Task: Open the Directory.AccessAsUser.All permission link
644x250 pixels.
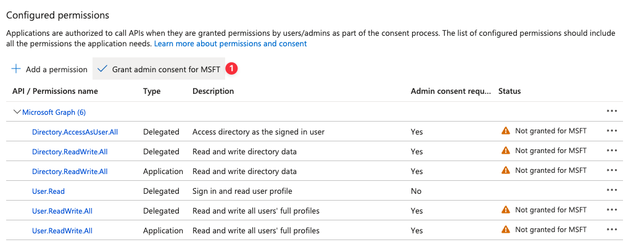Action: point(75,132)
